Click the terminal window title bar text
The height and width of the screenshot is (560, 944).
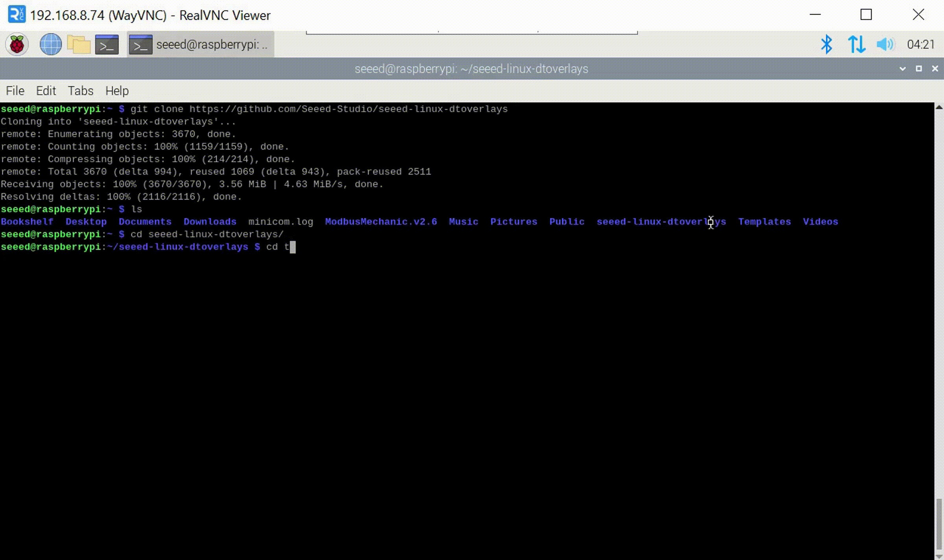[x=471, y=69]
